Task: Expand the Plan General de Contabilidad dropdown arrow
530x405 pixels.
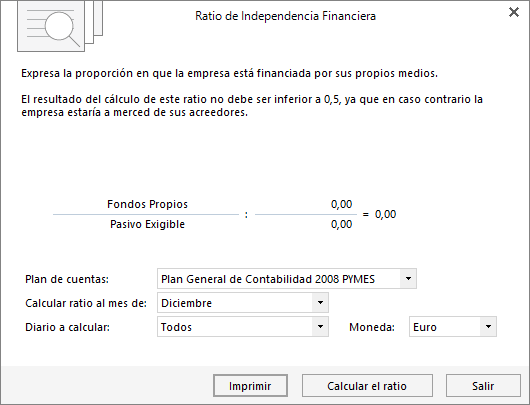Action: pos(408,279)
